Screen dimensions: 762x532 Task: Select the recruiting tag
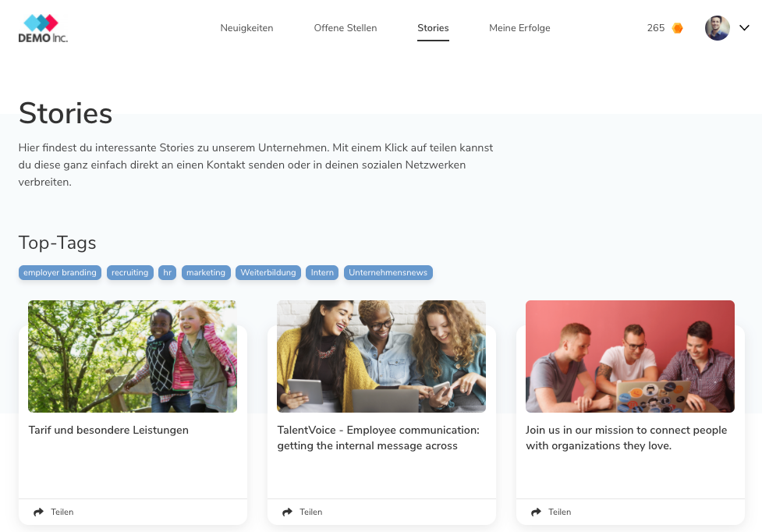(129, 273)
